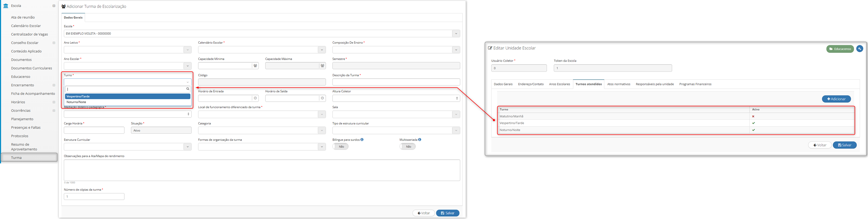Screen dimensions: 868x219
Task: Go to Documentos Curriculares in sidebar
Action: 31,68
